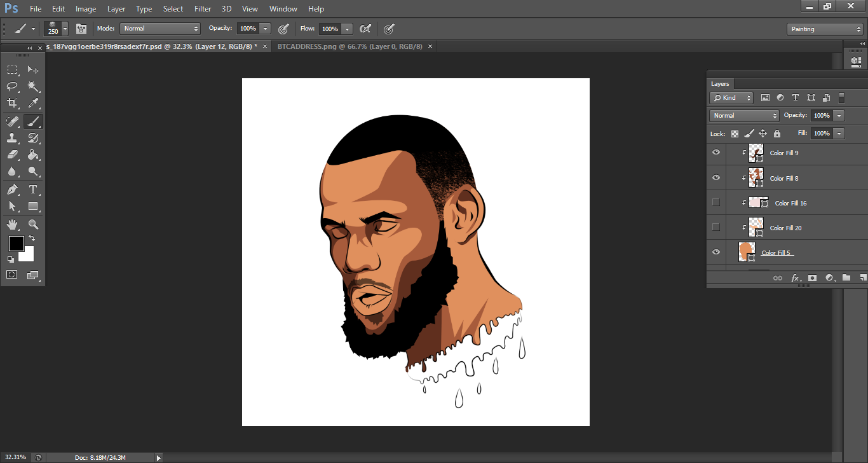Open the Image menu

(86, 9)
